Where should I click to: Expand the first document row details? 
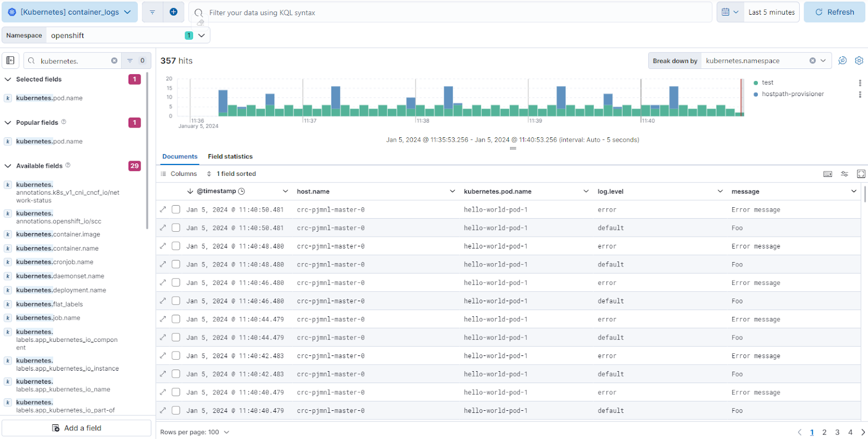pyautogui.click(x=163, y=209)
